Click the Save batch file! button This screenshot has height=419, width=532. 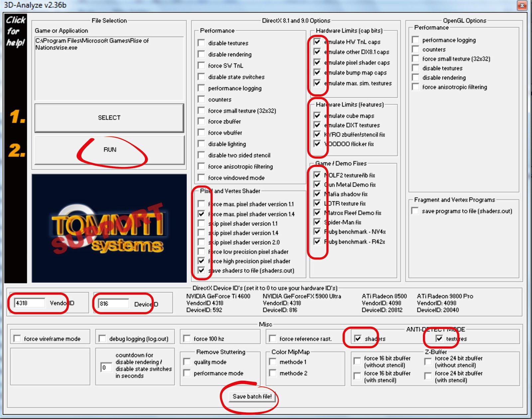coord(252,396)
